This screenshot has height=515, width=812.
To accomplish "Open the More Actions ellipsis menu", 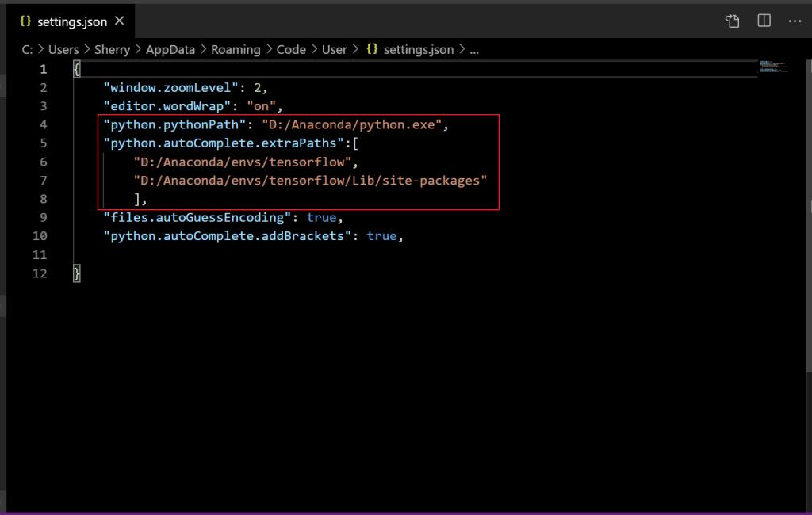I will click(794, 21).
